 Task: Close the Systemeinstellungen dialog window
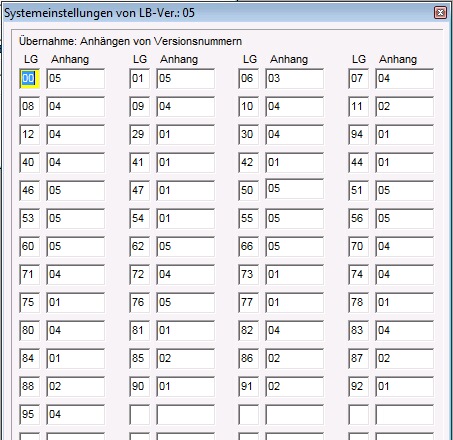[440, 13]
